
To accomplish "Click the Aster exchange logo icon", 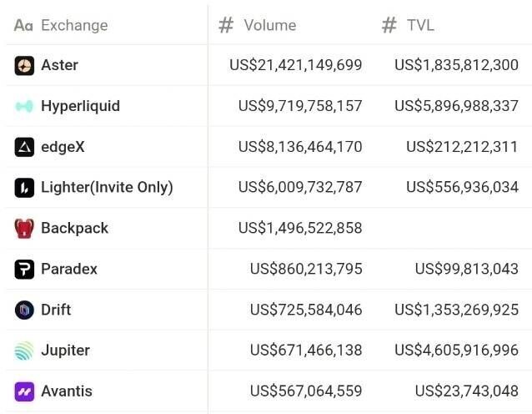I will [x=24, y=65].
